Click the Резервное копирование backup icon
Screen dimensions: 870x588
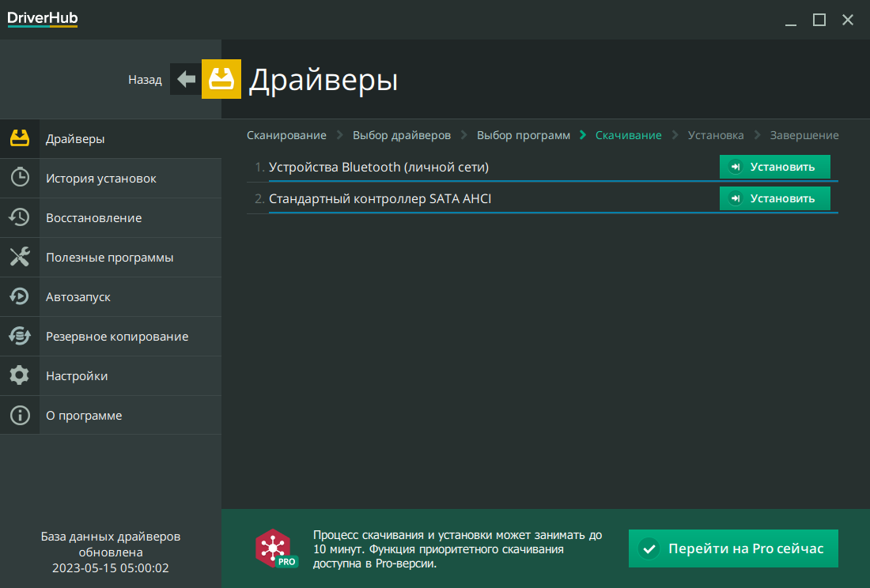tap(20, 336)
